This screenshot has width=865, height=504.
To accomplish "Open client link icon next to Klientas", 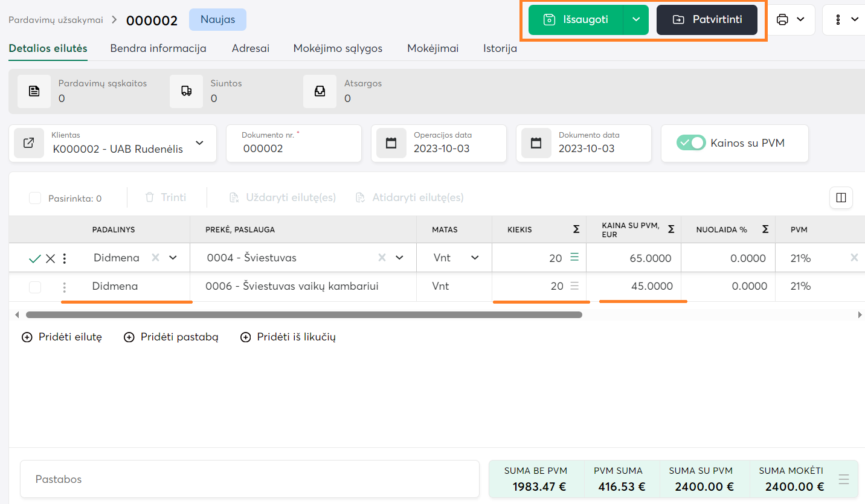I will click(x=28, y=143).
